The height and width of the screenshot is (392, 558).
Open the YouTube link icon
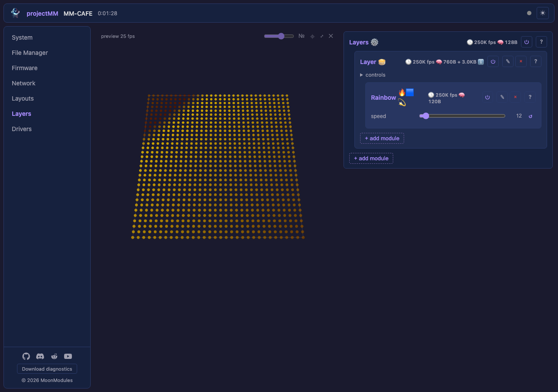pyautogui.click(x=68, y=356)
